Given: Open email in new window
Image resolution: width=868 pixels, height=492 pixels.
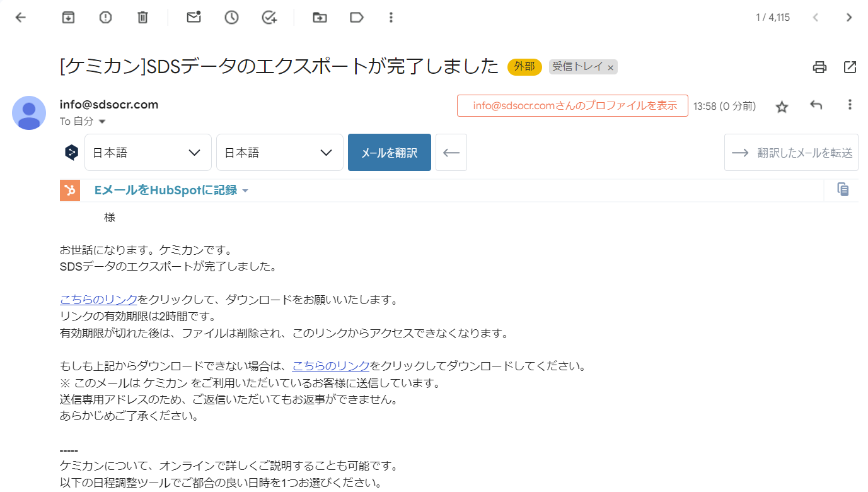Looking at the screenshot, I should pos(850,67).
